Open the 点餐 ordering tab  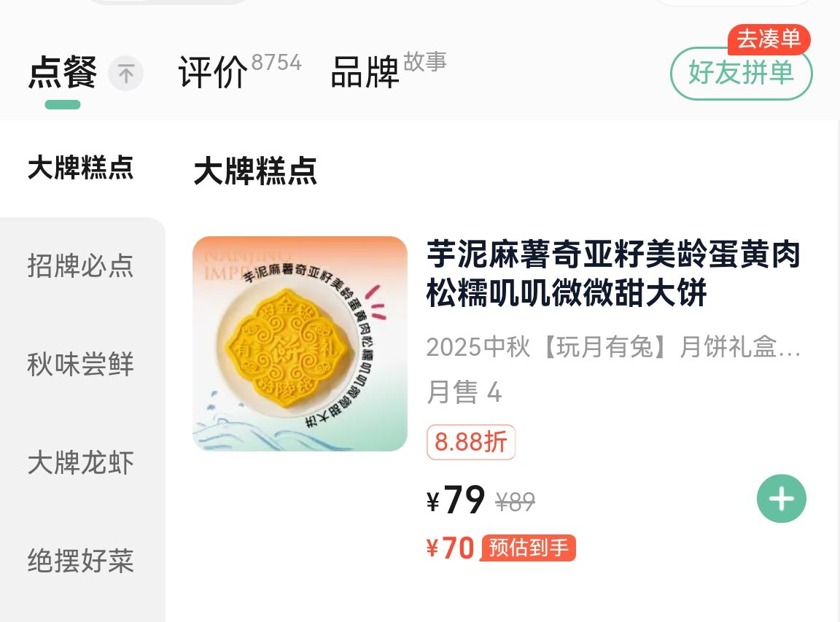(x=63, y=73)
